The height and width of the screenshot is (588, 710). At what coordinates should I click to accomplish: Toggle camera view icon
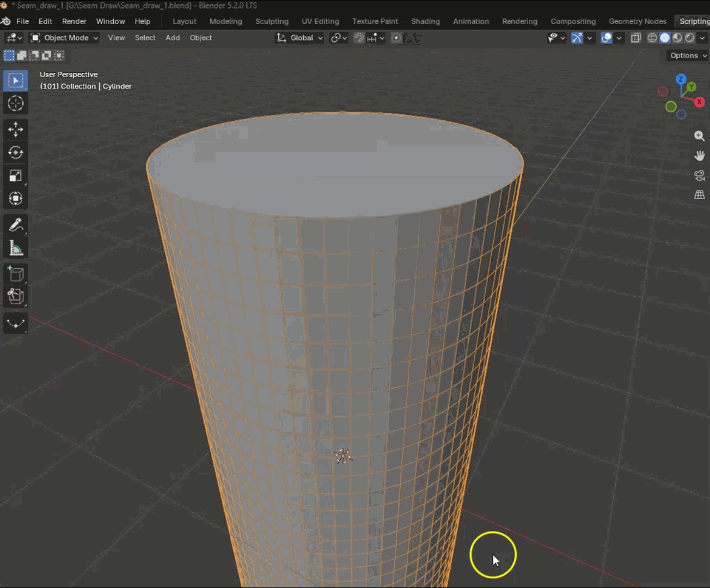pyautogui.click(x=700, y=175)
